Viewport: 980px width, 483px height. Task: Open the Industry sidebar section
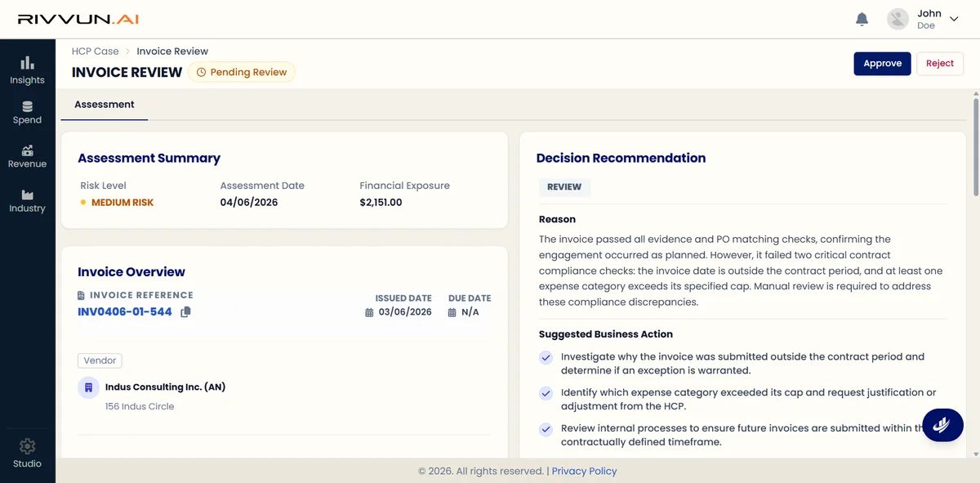27,201
